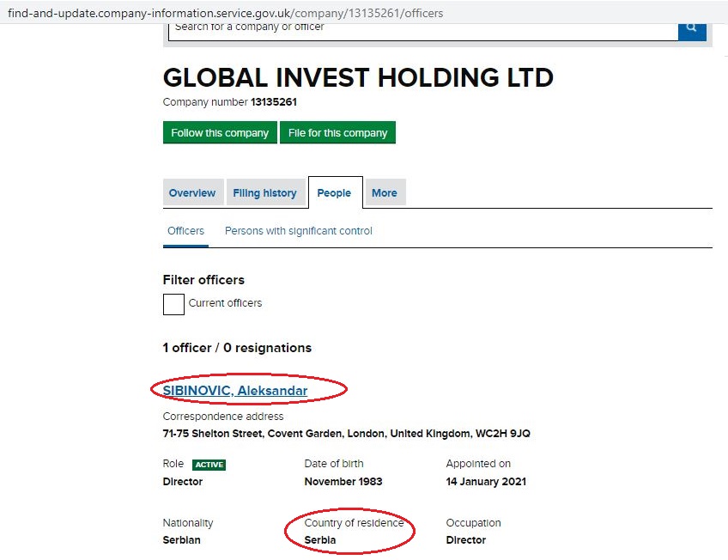Image resolution: width=728 pixels, height=560 pixels.
Task: Click the Shelton Street correspondence address
Action: tap(346, 434)
